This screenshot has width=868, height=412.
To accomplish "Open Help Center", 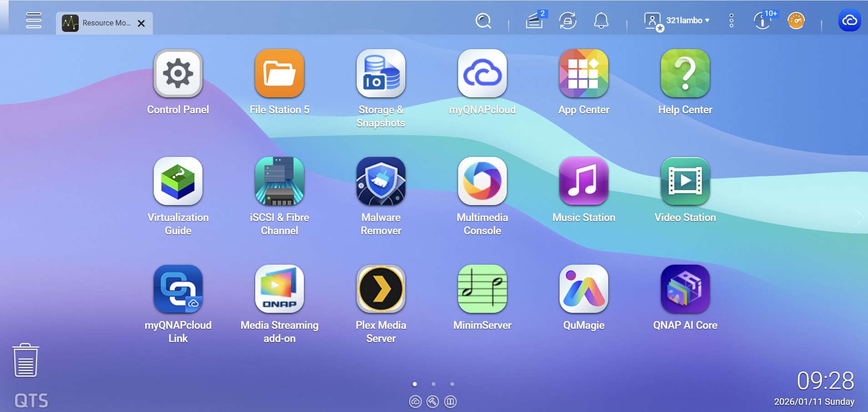I will pos(685,74).
